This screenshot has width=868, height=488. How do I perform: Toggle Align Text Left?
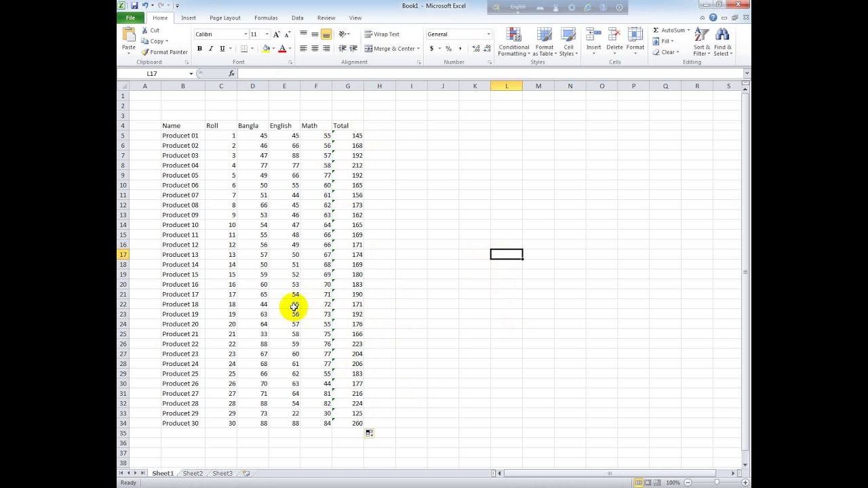303,49
